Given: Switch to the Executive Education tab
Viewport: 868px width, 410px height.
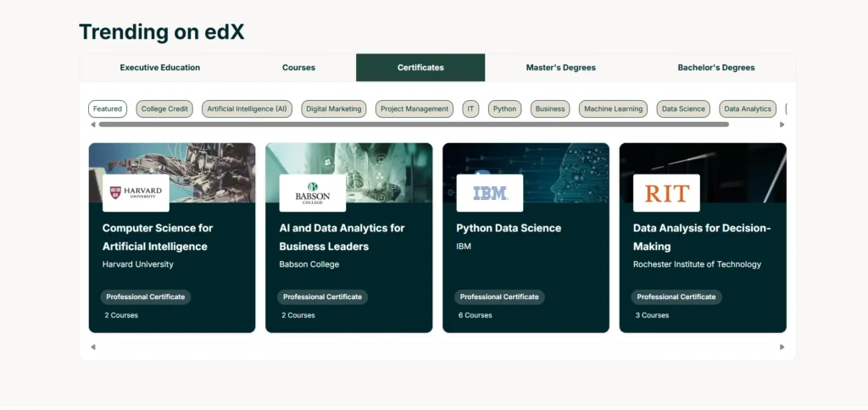Looking at the screenshot, I should point(159,68).
